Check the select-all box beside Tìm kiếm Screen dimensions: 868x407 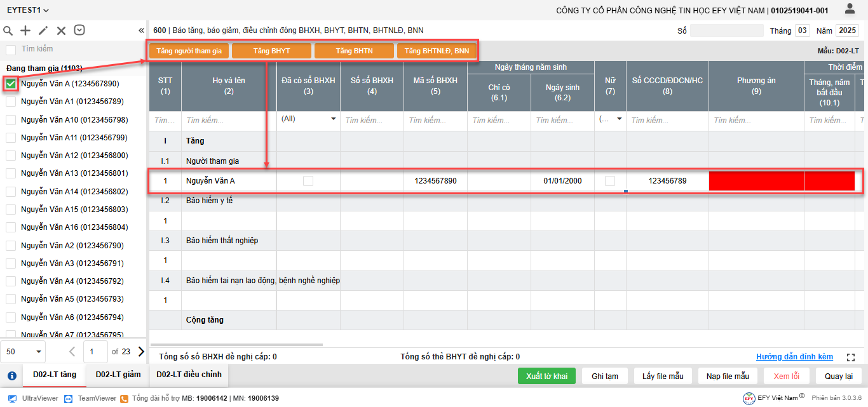click(x=11, y=50)
